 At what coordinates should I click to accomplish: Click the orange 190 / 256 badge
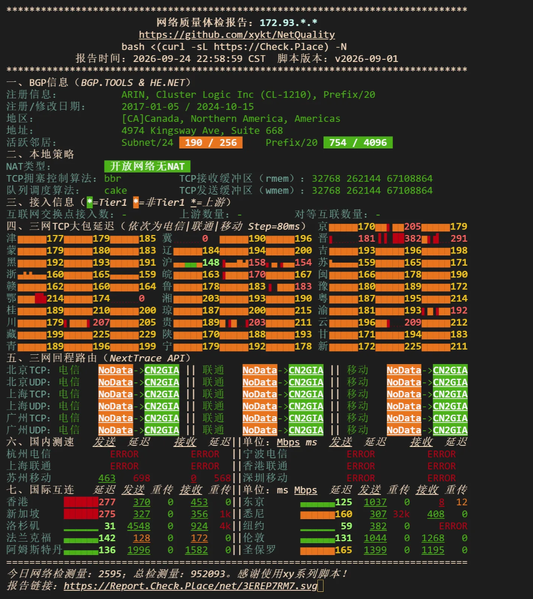pos(211,142)
